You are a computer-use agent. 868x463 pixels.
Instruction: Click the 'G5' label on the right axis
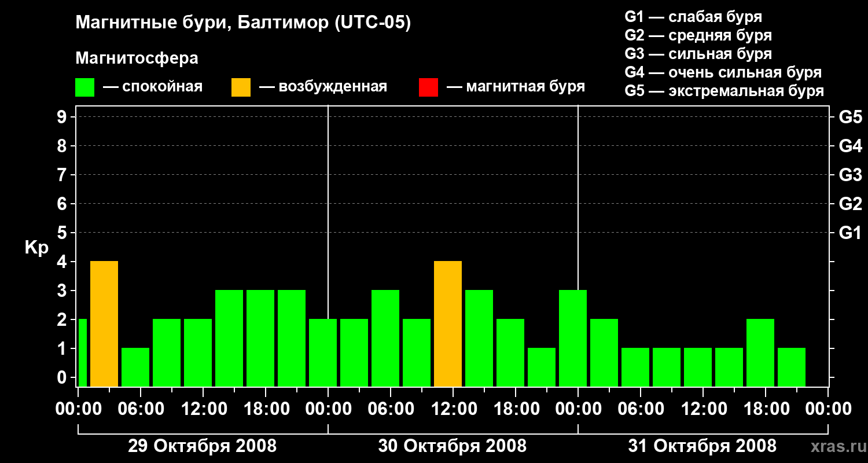(x=850, y=117)
